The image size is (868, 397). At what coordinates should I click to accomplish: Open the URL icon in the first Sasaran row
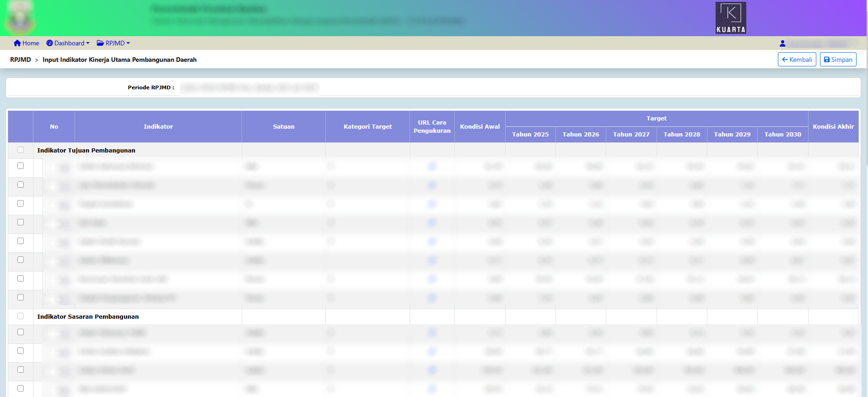point(432,333)
